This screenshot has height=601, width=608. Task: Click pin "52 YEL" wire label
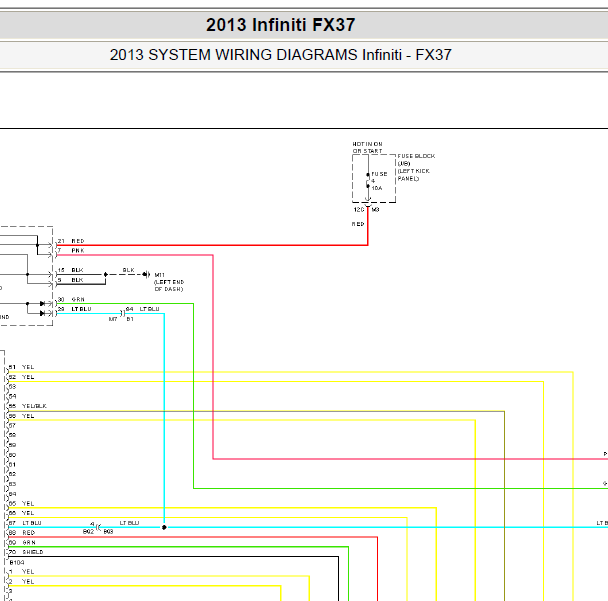click(x=21, y=377)
